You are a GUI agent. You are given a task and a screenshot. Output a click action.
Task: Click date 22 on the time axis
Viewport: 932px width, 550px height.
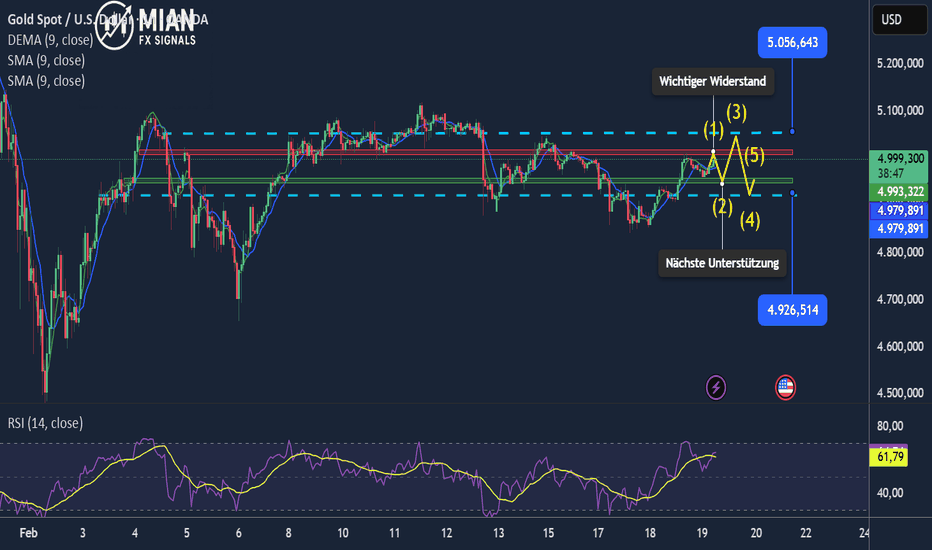pos(805,533)
